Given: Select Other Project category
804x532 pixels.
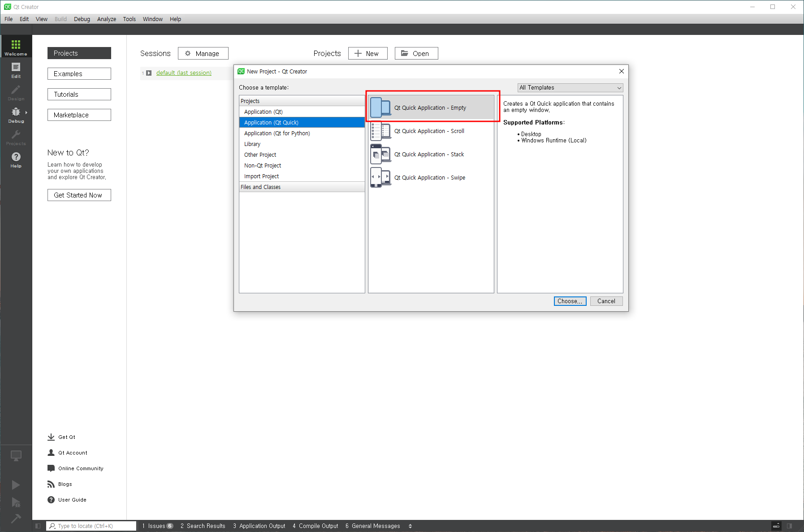Looking at the screenshot, I should (x=302, y=154).
